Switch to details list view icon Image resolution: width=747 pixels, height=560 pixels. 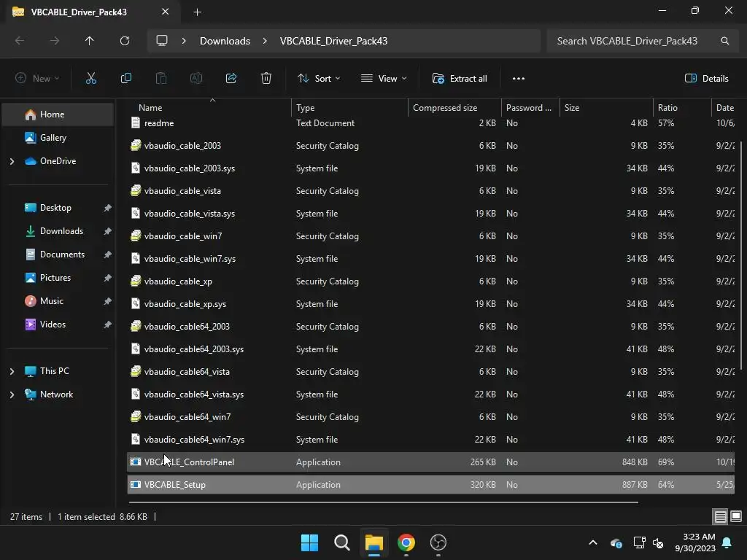720,516
